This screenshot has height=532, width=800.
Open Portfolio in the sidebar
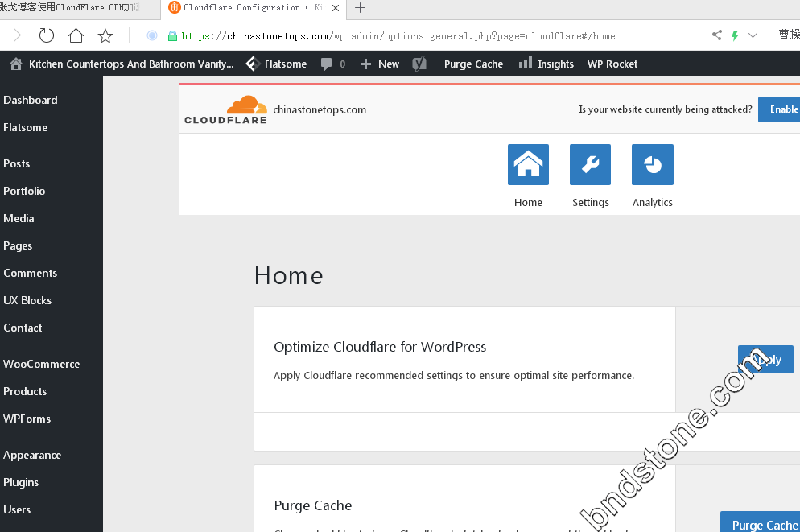pos(24,191)
